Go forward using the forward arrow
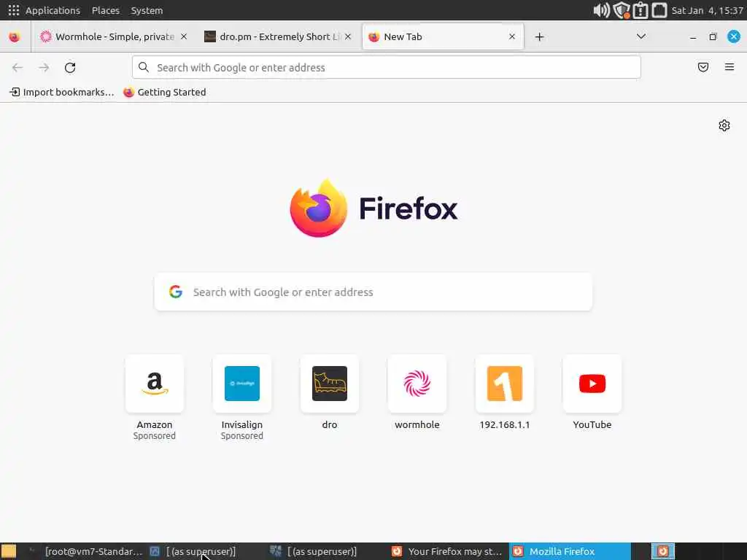Image resolution: width=747 pixels, height=560 pixels. click(44, 68)
